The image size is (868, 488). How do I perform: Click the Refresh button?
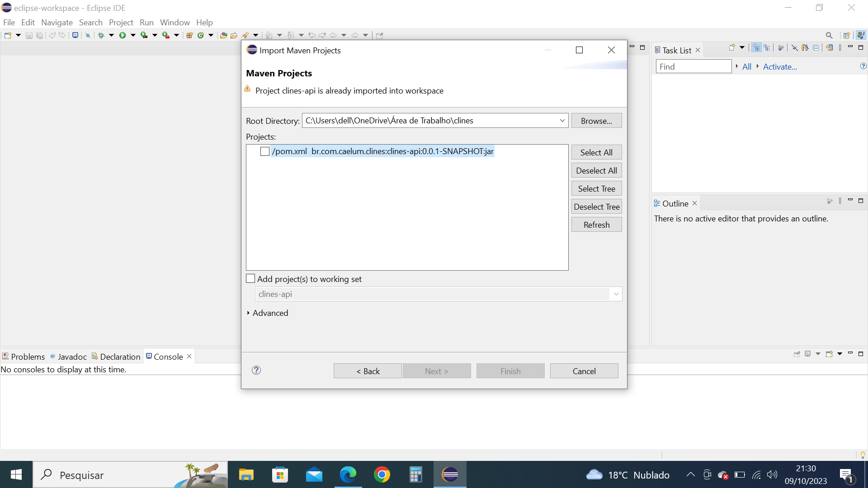tap(596, 224)
